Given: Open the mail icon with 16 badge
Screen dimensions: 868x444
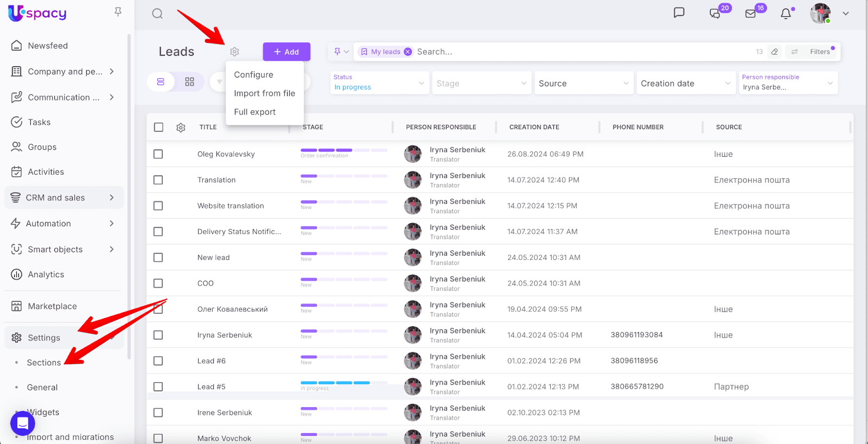Looking at the screenshot, I should point(750,14).
